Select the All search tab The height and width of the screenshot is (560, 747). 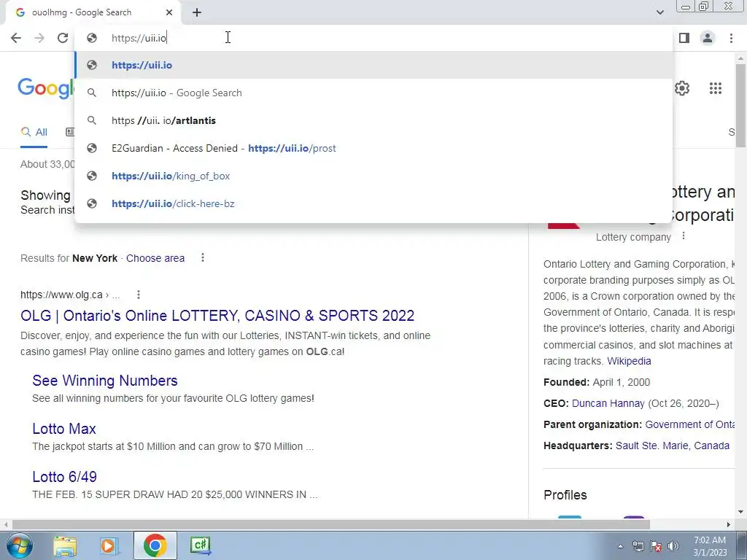[x=34, y=132]
